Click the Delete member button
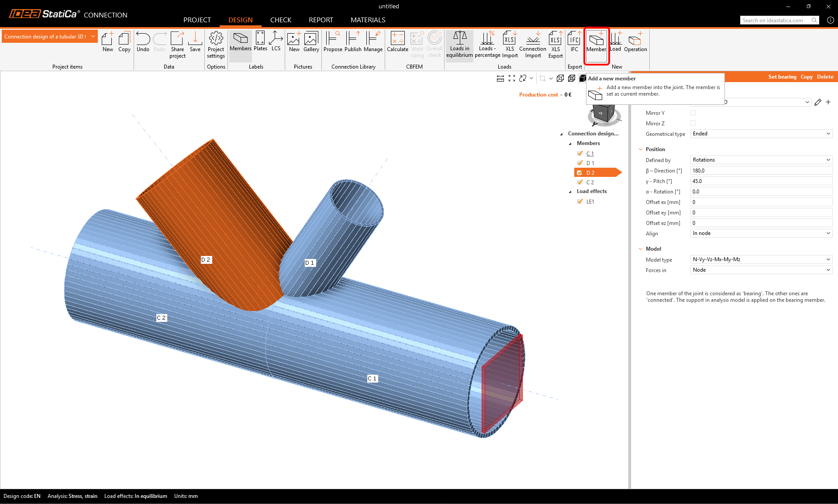Viewport: 838px width, 504px height. (x=825, y=77)
